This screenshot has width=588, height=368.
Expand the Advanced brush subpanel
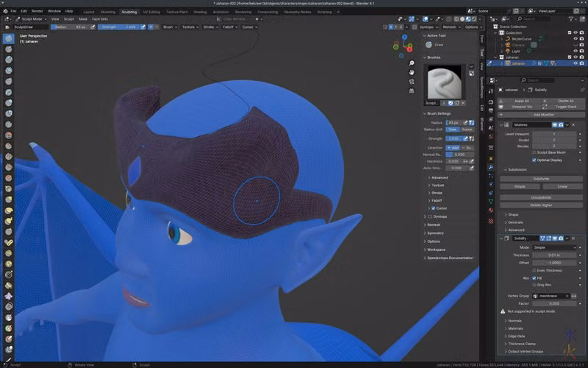point(438,177)
